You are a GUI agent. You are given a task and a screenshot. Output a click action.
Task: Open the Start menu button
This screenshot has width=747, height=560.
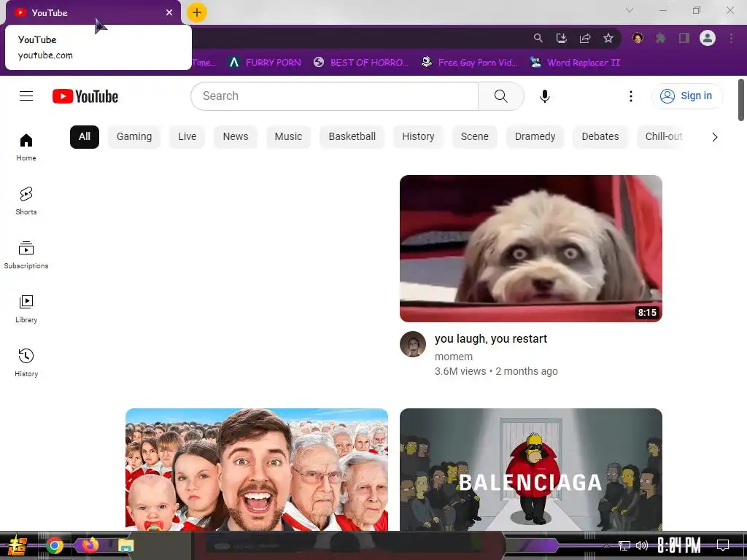click(17, 545)
